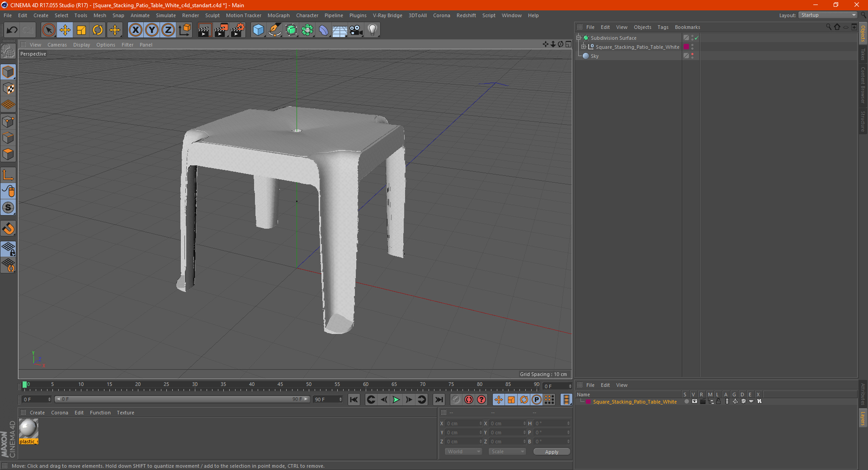Select the Live Selection tool
Image resolution: width=868 pixels, height=470 pixels.
[x=48, y=30]
